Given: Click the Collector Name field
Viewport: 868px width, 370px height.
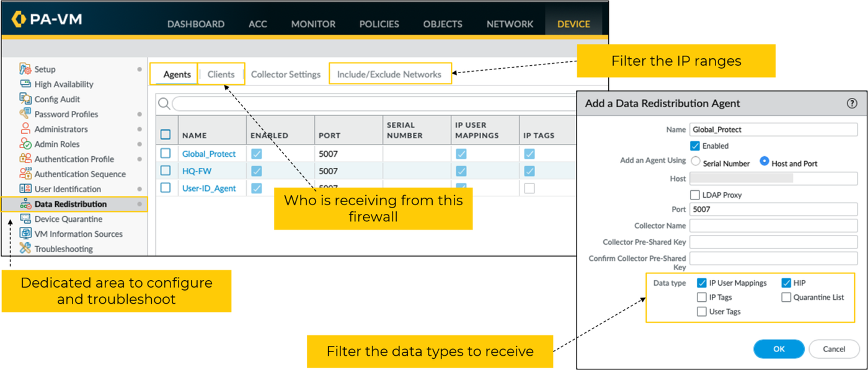Looking at the screenshot, I should [773, 226].
